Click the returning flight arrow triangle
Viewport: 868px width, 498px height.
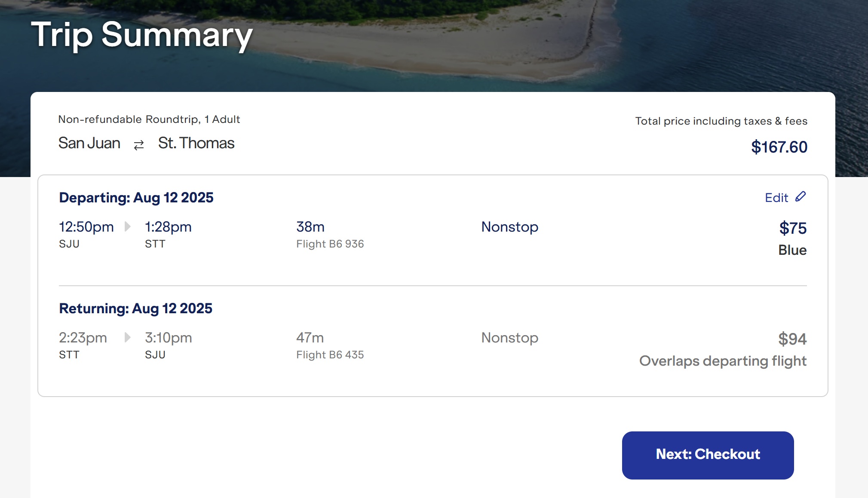pos(127,337)
